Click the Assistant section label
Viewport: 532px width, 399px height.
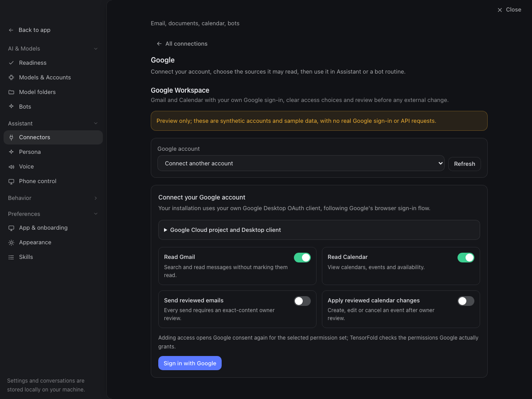coord(20,123)
